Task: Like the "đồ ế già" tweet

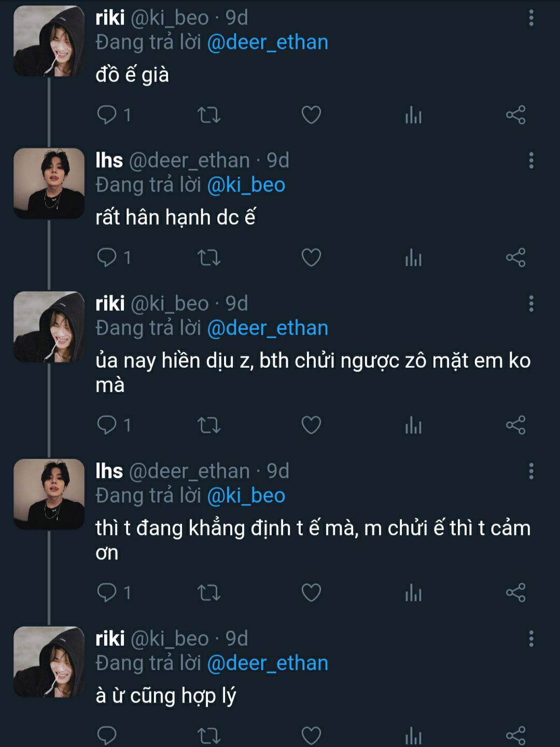Action: click(x=311, y=115)
